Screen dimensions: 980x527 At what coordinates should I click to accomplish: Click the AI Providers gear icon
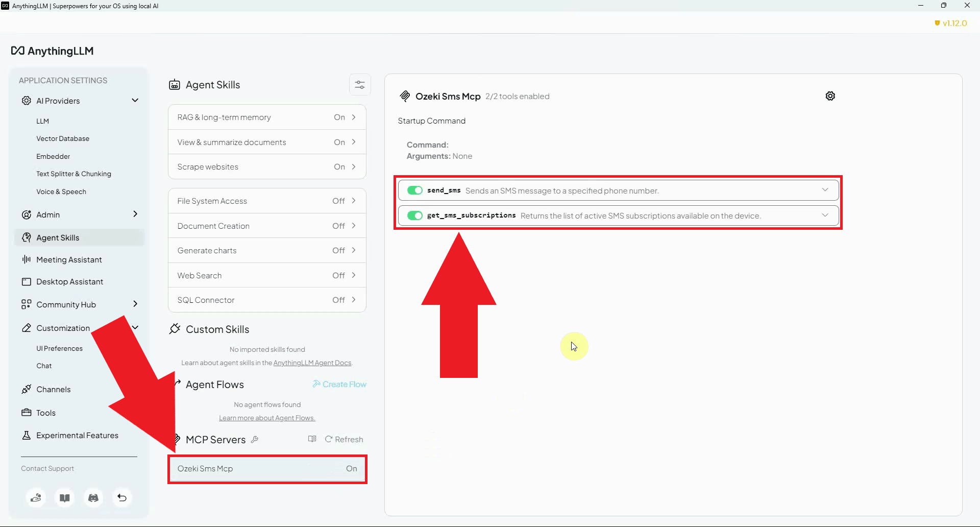pos(27,101)
